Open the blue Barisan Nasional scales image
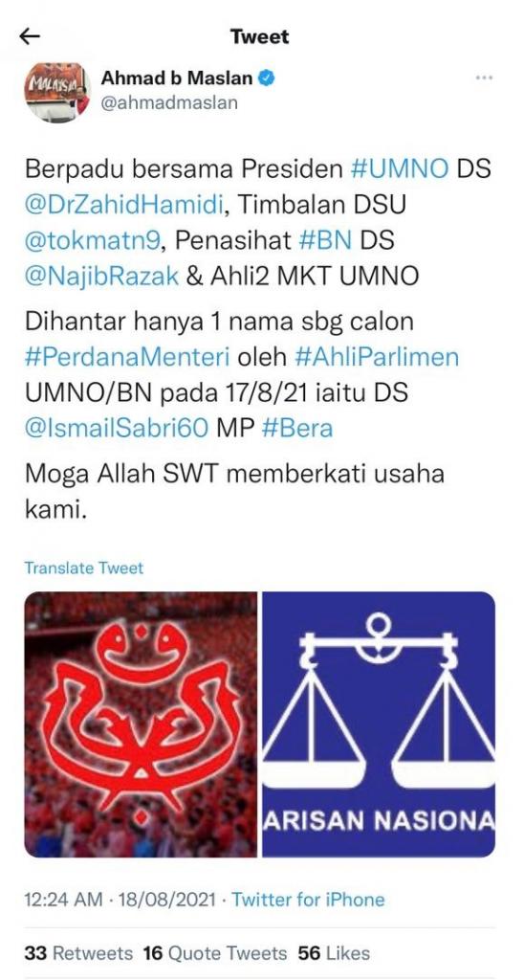524x980 pixels. pyautogui.click(x=379, y=724)
